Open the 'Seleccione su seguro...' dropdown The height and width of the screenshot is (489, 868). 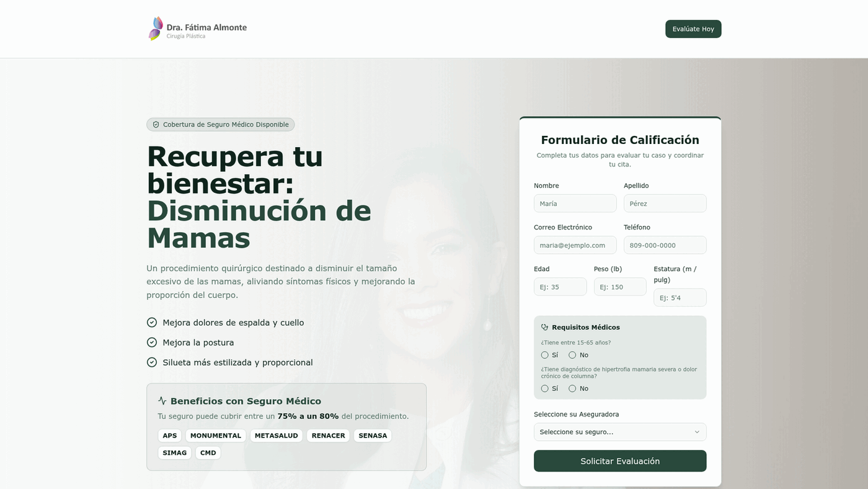pyautogui.click(x=620, y=432)
